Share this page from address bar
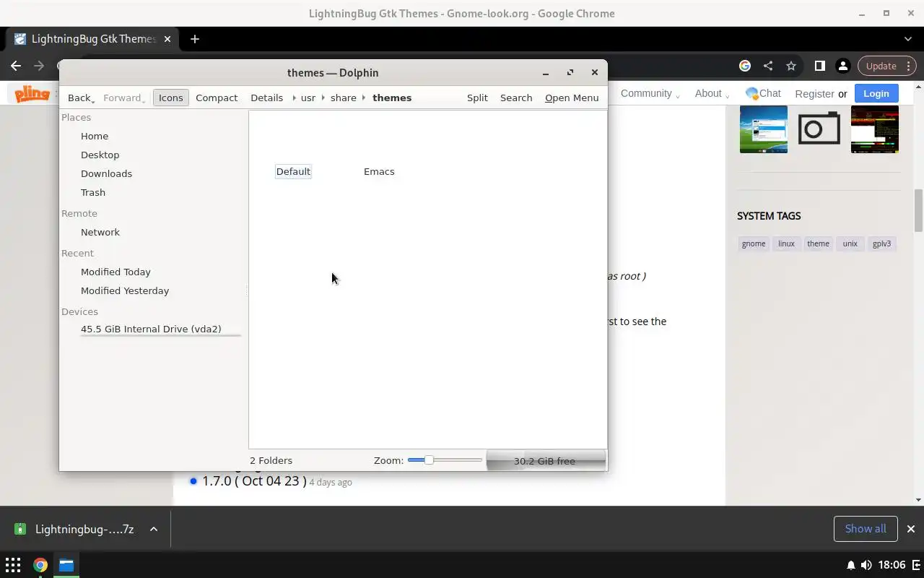This screenshot has width=924, height=578. [x=768, y=66]
